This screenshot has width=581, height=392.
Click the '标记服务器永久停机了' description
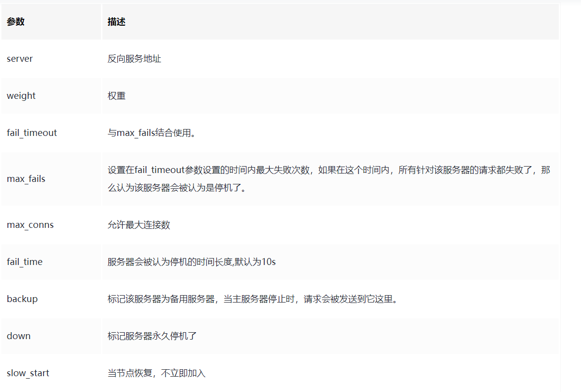(152, 336)
